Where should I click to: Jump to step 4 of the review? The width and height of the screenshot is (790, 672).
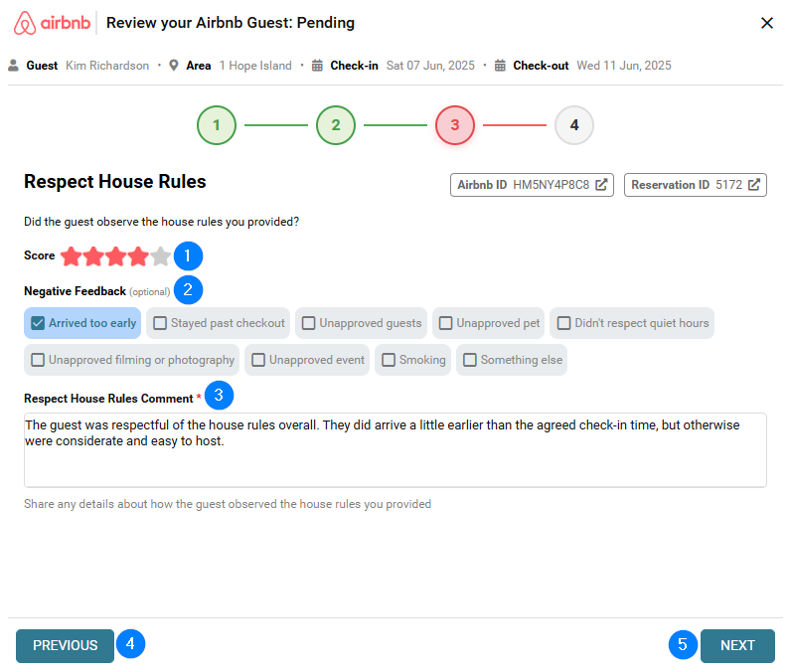574,125
